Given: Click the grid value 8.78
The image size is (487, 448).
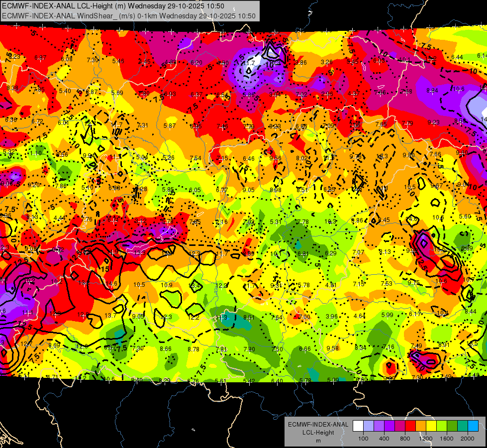Looking at the screenshot, I should pyautogui.click(x=193, y=349).
